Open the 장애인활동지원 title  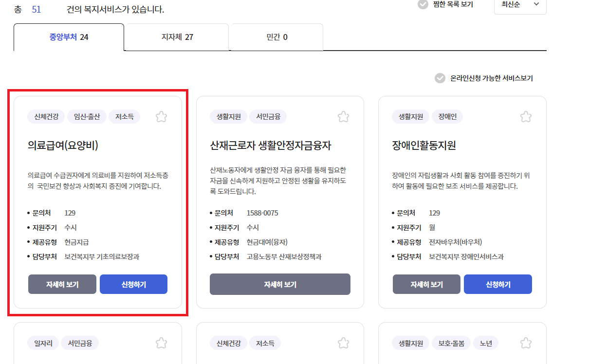423,146
